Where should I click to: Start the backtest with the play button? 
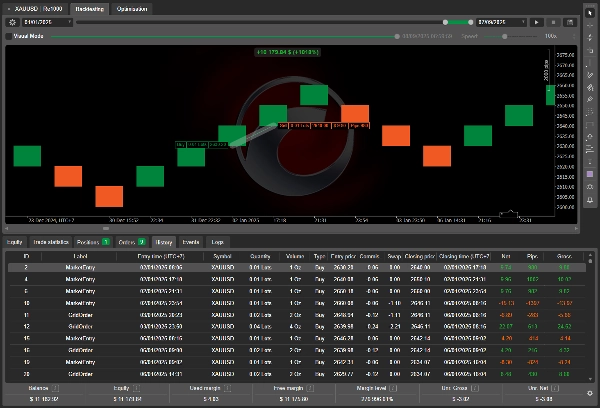[537, 21]
